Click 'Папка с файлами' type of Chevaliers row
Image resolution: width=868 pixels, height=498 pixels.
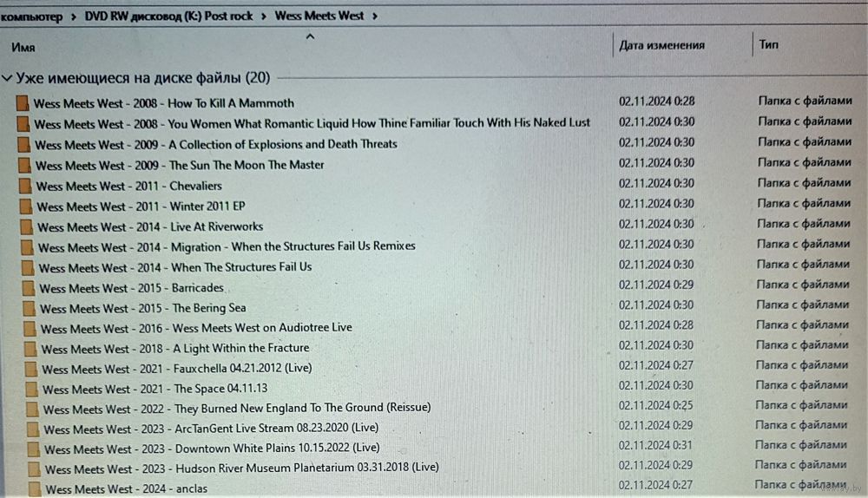click(x=804, y=182)
